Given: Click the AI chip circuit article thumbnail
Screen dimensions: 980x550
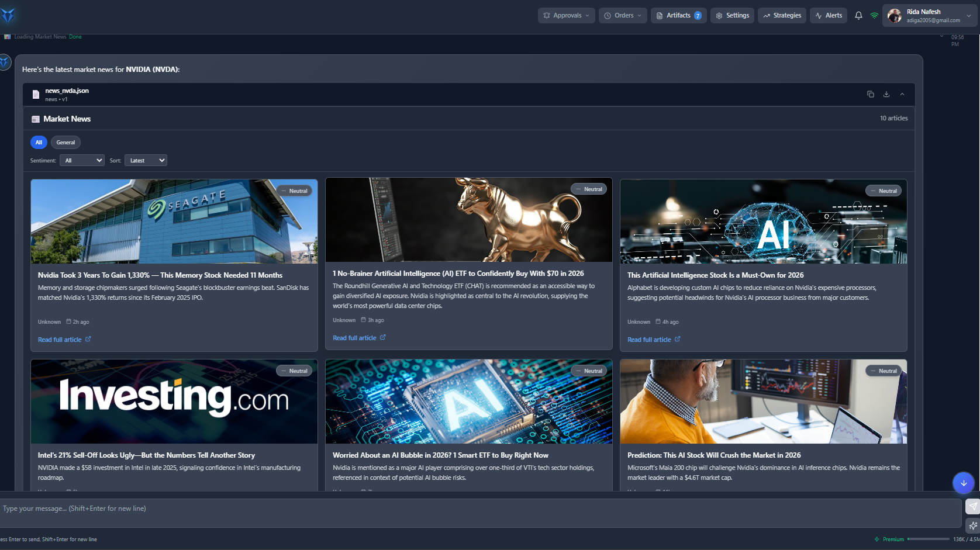Looking at the screenshot, I should pos(469,402).
